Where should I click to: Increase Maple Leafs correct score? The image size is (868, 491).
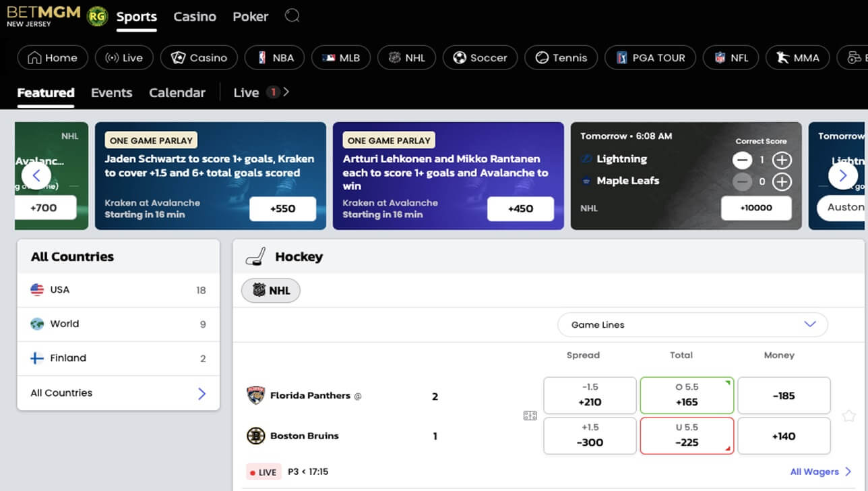(x=782, y=181)
